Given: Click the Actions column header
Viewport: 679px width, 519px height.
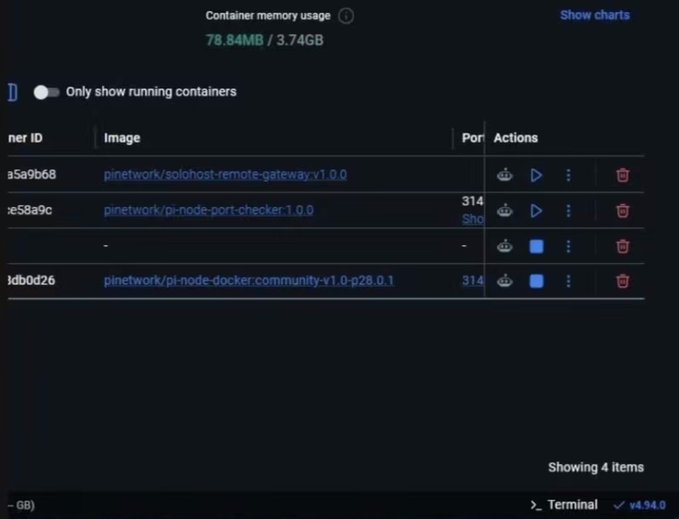Looking at the screenshot, I should 515,138.
